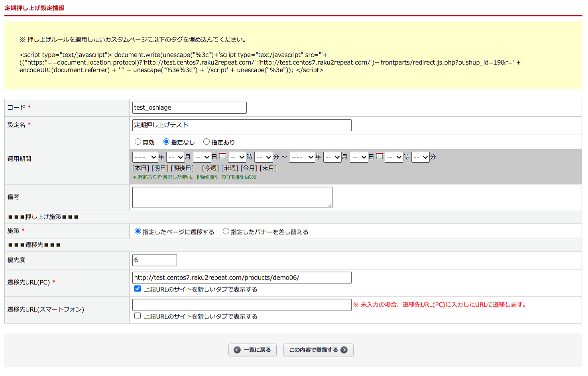588x376 pixels.
Task: Choose 指定したバナーを差し替える radio option
Action: click(x=226, y=232)
